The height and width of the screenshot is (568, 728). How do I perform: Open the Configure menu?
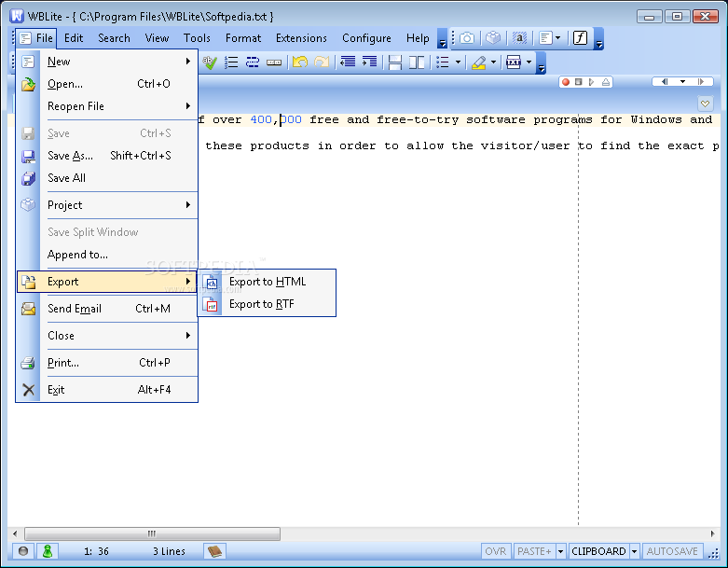[x=366, y=38]
